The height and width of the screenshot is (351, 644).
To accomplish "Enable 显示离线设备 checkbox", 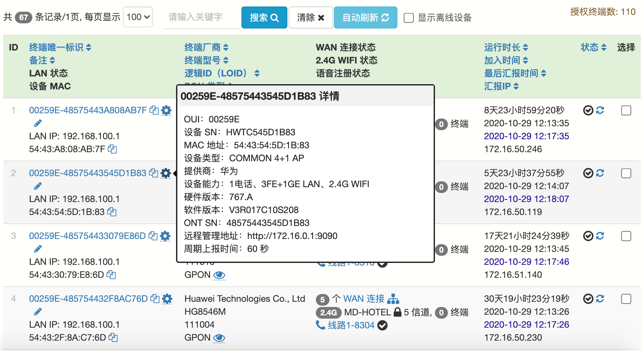I will 409,17.
